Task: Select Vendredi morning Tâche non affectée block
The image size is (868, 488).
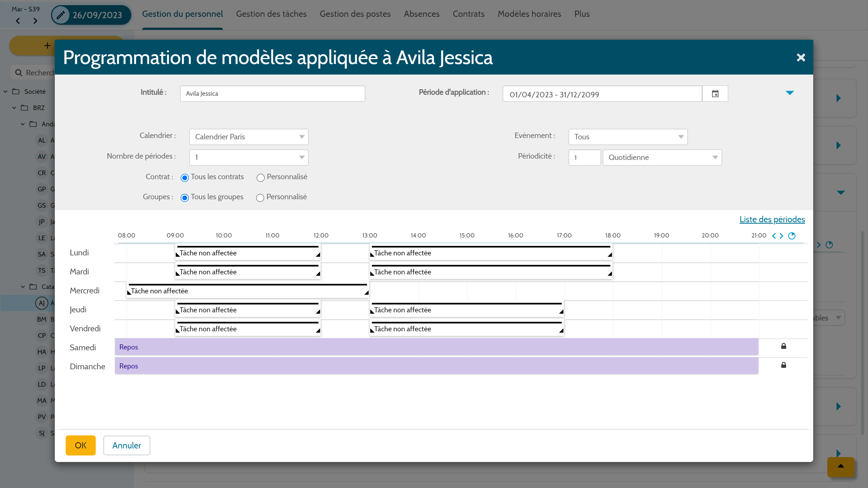Action: click(248, 329)
